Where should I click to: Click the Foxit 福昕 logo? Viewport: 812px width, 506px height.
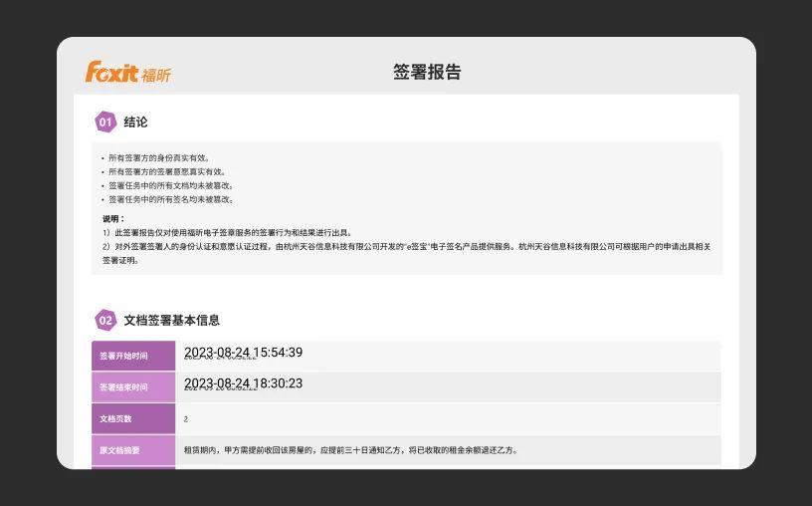point(127,73)
